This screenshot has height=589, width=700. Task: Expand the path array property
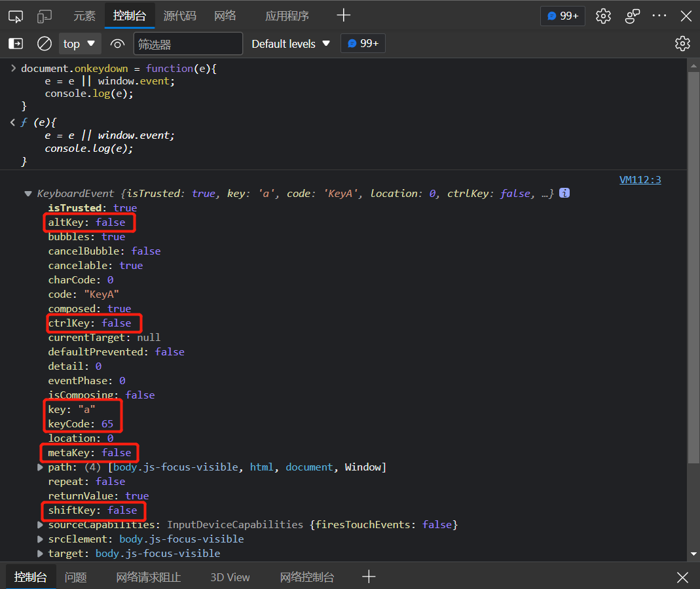[40, 467]
